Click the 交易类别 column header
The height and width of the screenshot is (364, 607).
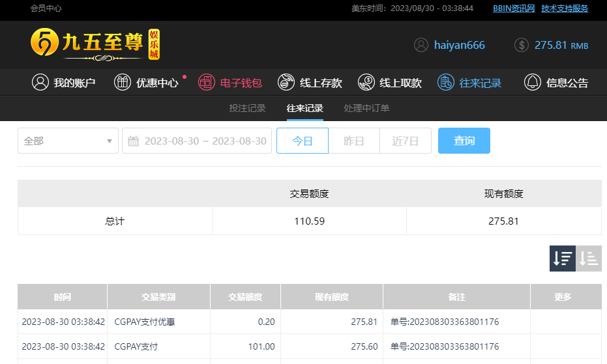[158, 297]
